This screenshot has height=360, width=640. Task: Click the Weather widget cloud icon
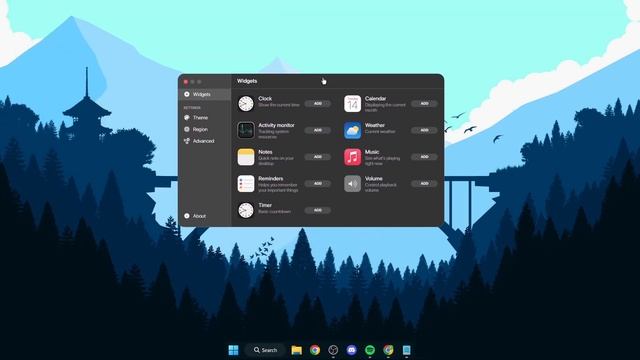[352, 130]
